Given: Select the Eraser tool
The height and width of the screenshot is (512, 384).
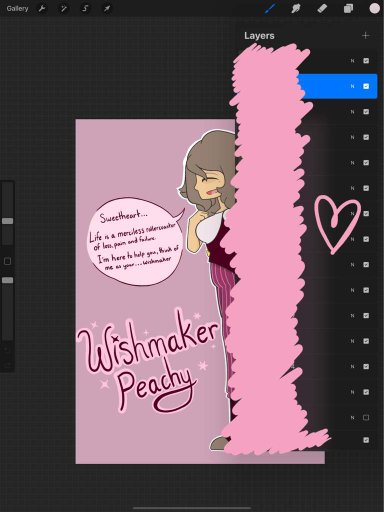Looking at the screenshot, I should 322,9.
